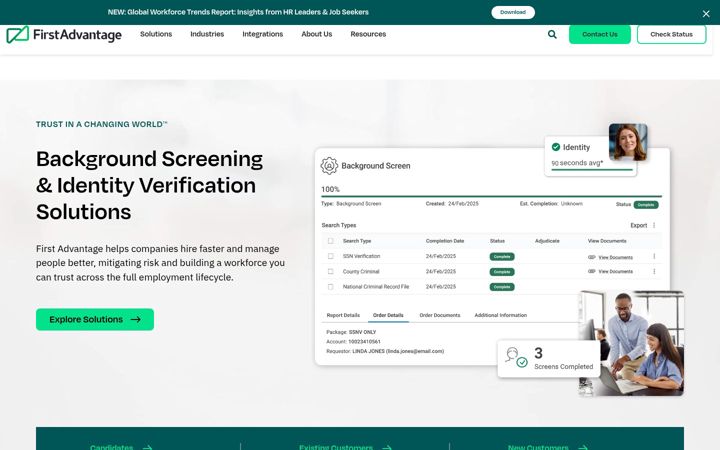720x450 pixels.
Task: Click the Screens Completed person icon
Action: point(516,357)
